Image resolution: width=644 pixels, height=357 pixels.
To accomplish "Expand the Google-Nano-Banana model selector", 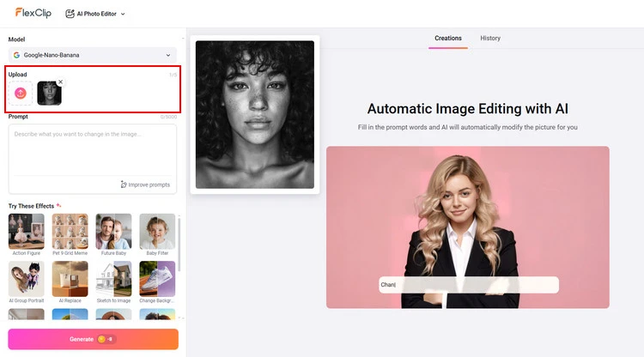I will 93,55.
